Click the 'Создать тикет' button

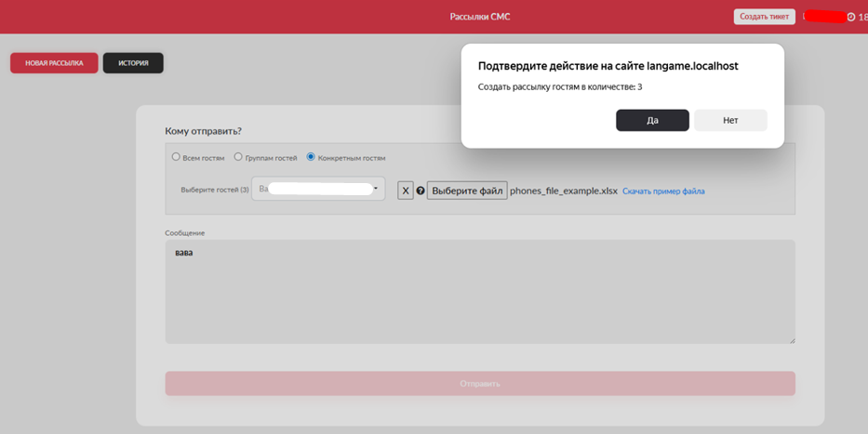tap(764, 17)
